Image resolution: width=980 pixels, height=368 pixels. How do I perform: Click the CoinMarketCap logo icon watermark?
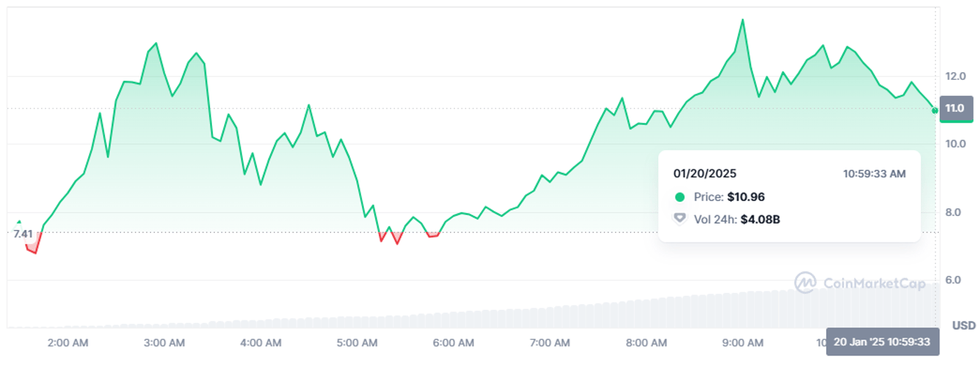coord(806,282)
